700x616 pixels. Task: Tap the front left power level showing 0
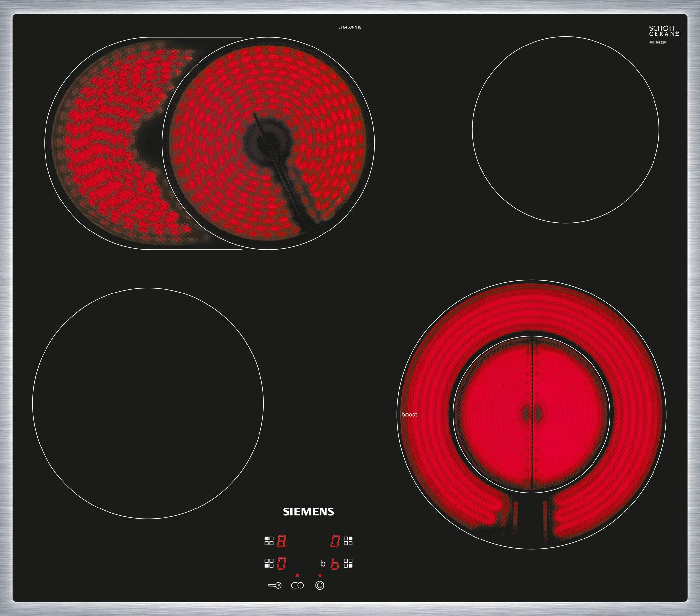pyautogui.click(x=281, y=563)
